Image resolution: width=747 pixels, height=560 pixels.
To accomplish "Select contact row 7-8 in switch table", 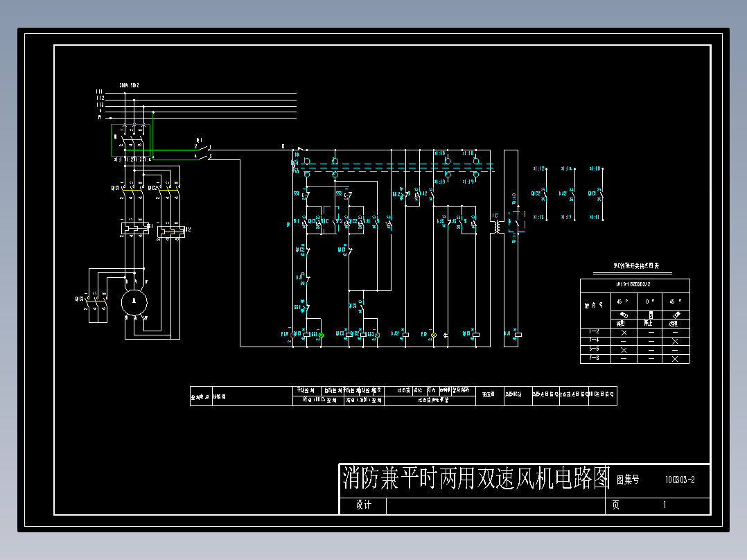I will (635, 359).
